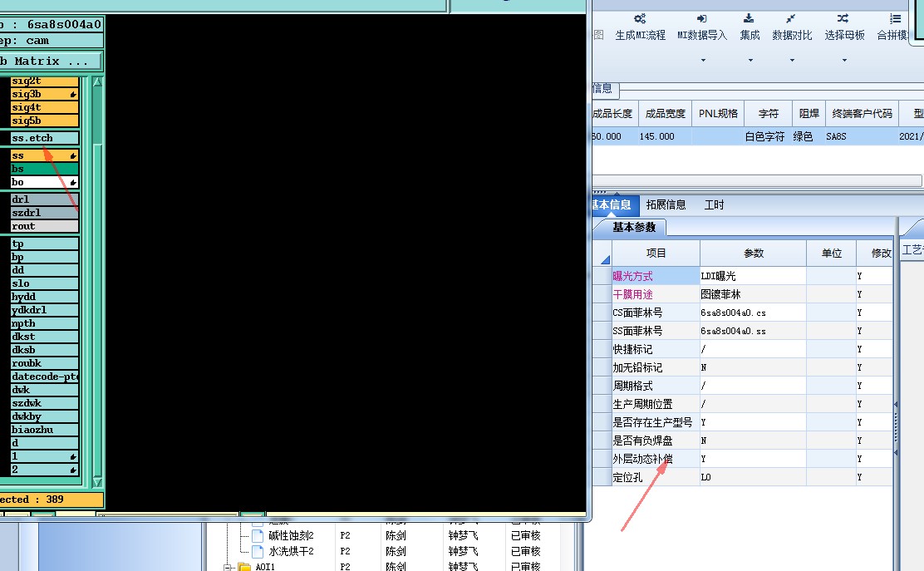
Task: Select the hydd layer row
Action: click(x=45, y=297)
